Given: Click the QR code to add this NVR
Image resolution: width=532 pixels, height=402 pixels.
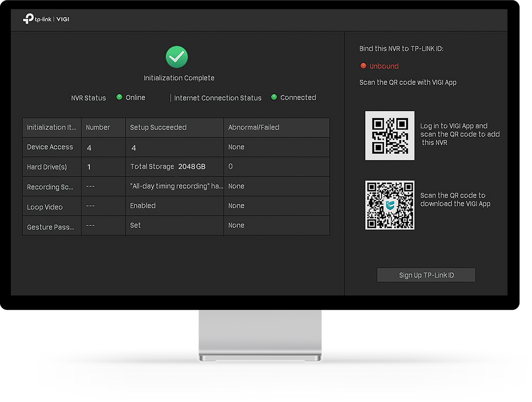Looking at the screenshot, I should click(x=390, y=135).
